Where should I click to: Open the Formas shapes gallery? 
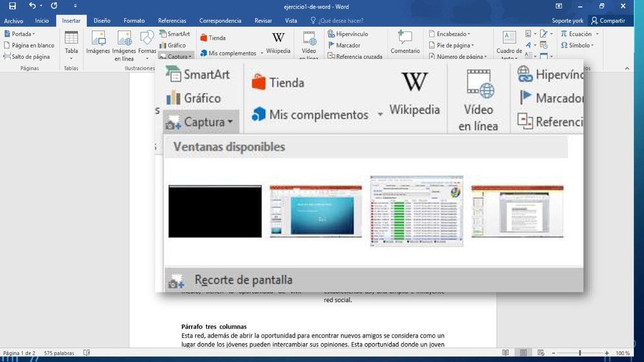(147, 45)
